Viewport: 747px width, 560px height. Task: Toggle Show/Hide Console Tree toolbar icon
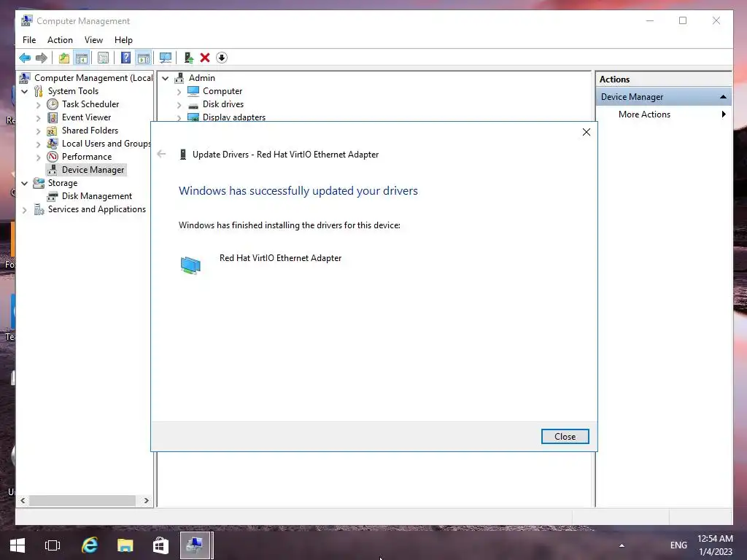[82, 58]
